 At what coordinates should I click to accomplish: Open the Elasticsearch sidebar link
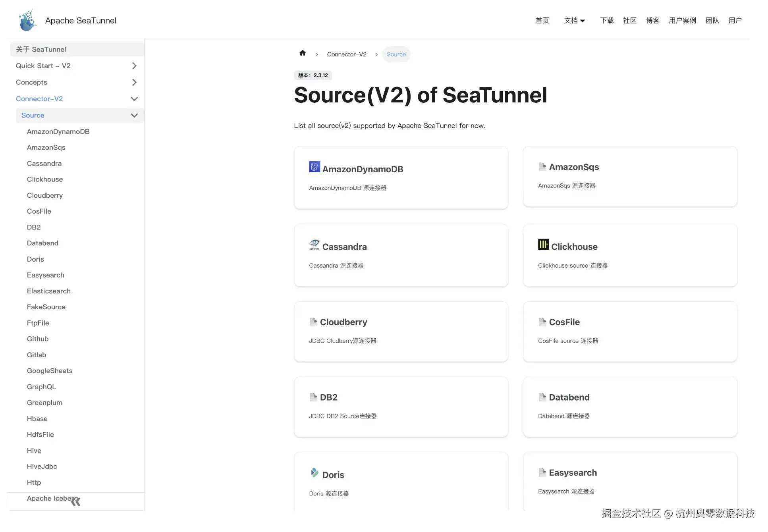49,291
